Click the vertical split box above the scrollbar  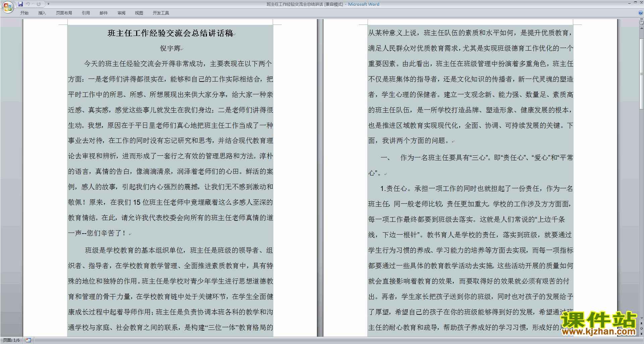pos(641,19)
